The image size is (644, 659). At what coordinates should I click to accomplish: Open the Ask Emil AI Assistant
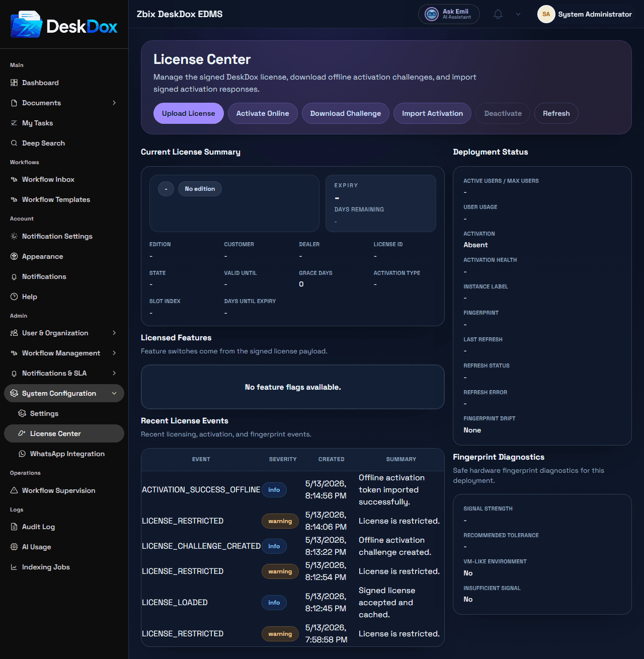tap(449, 14)
